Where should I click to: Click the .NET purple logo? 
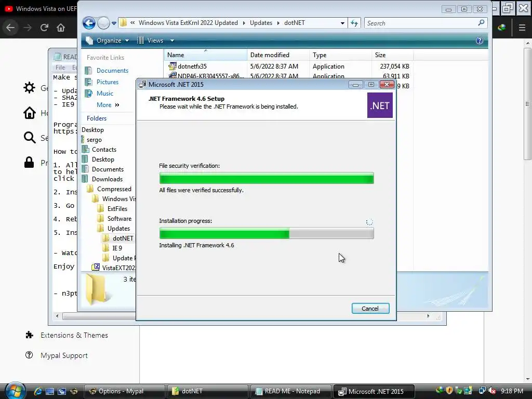click(x=380, y=105)
